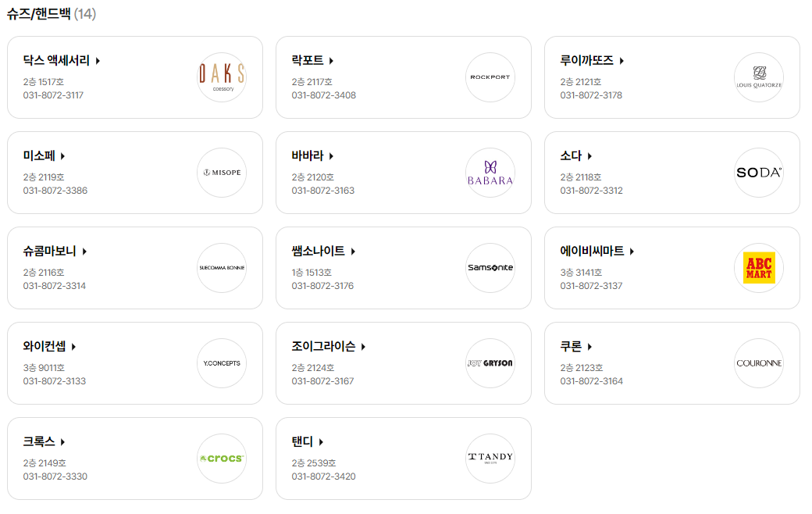Image resolution: width=812 pixels, height=514 pixels.
Task: Open the 소다 store link
Action: point(576,156)
